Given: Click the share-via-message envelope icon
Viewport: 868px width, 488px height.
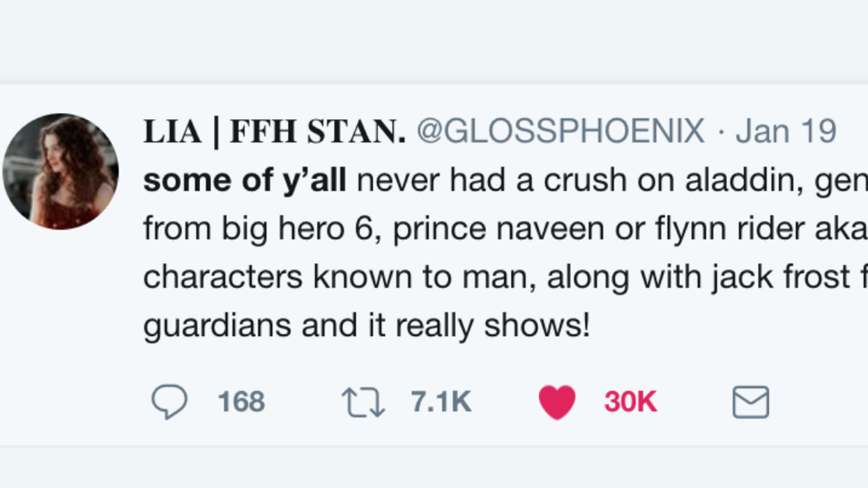Looking at the screenshot, I should 751,402.
